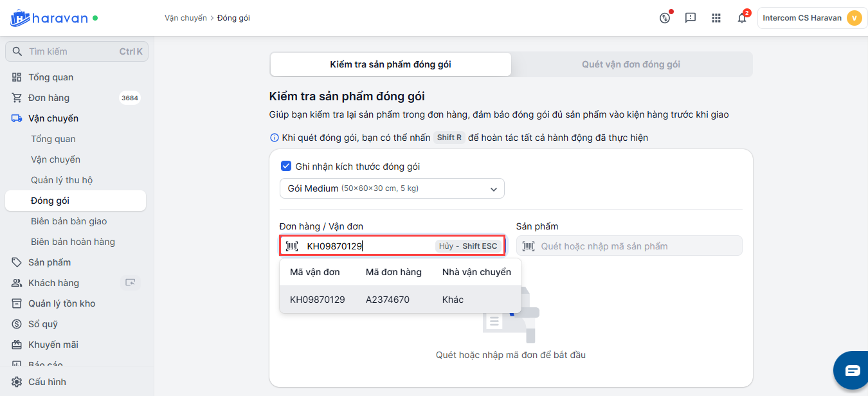Click Vận chuyển breadcrumb link

coord(186,18)
